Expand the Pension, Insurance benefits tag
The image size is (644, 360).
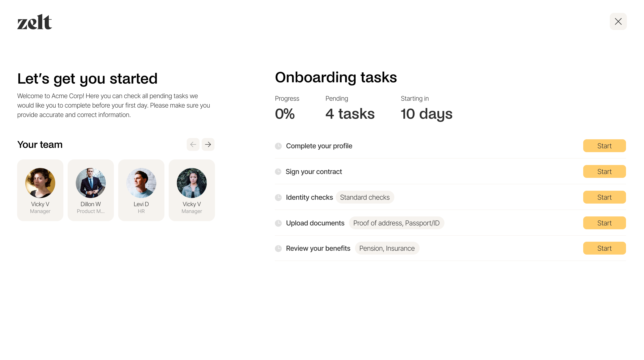[x=387, y=248]
